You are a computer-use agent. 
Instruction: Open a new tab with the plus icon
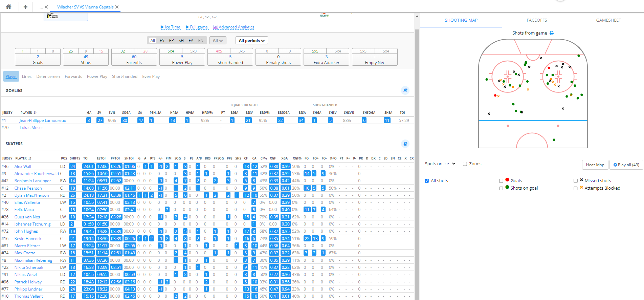pyautogui.click(x=25, y=7)
